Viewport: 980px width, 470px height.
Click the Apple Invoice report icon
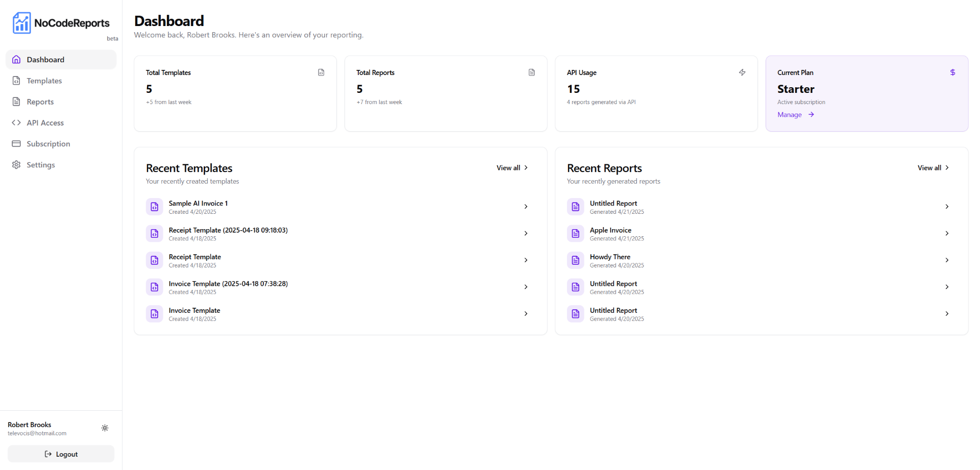pyautogui.click(x=576, y=234)
